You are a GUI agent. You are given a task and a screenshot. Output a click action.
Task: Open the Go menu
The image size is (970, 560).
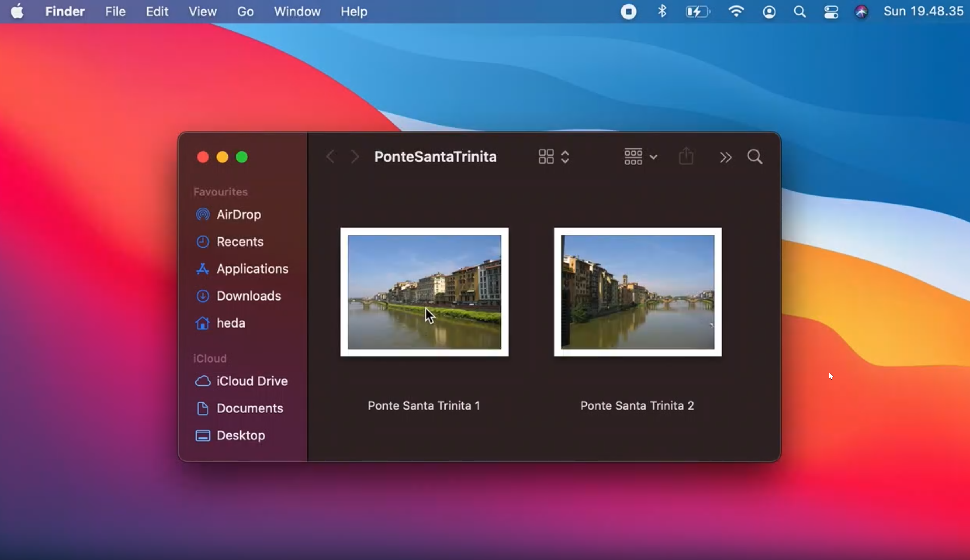click(245, 12)
